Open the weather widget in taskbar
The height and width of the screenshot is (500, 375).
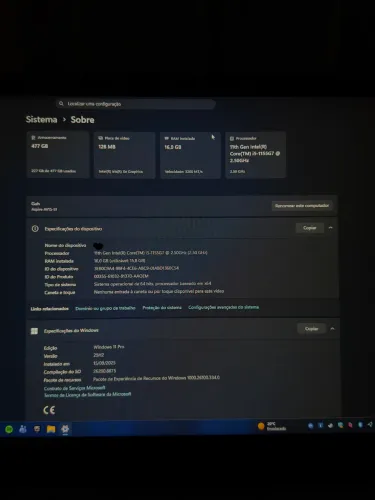click(272, 426)
